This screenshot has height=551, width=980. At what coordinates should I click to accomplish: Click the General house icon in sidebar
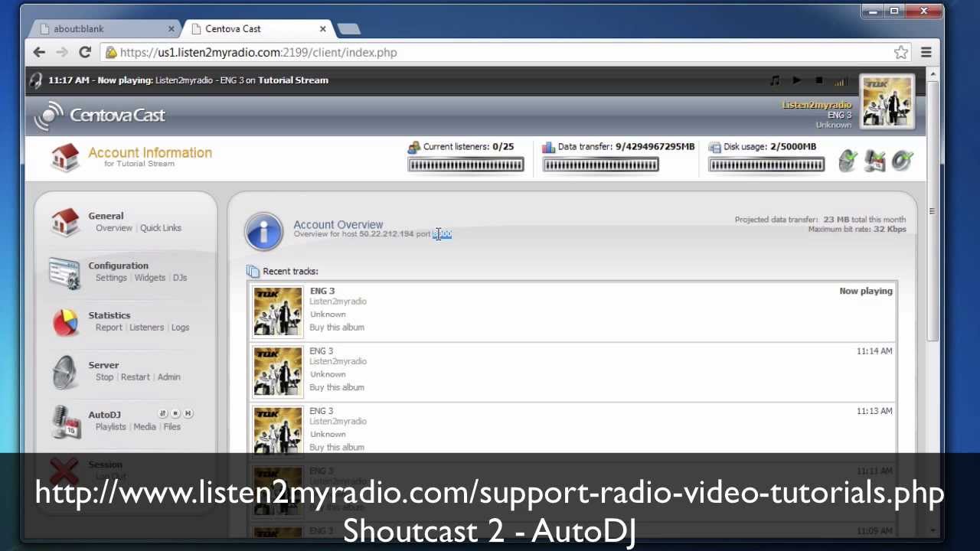pyautogui.click(x=65, y=222)
